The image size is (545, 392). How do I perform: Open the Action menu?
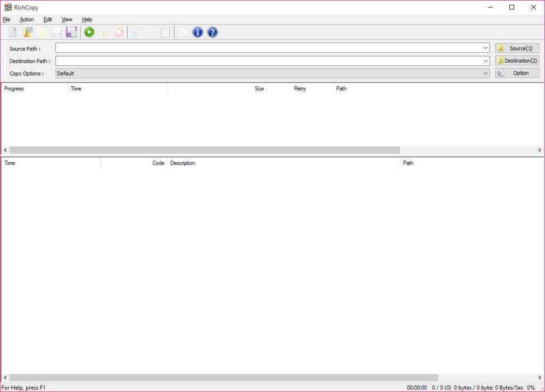[27, 20]
